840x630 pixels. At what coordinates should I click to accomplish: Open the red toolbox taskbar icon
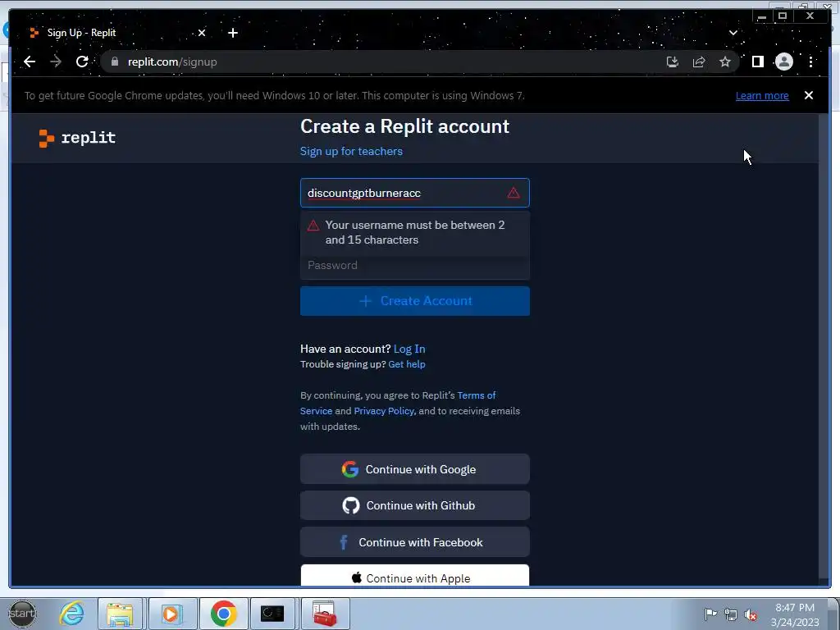click(325, 614)
